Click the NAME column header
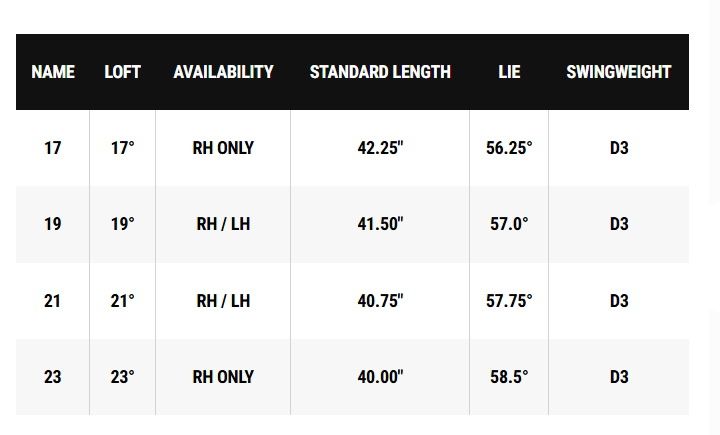 [x=53, y=72]
